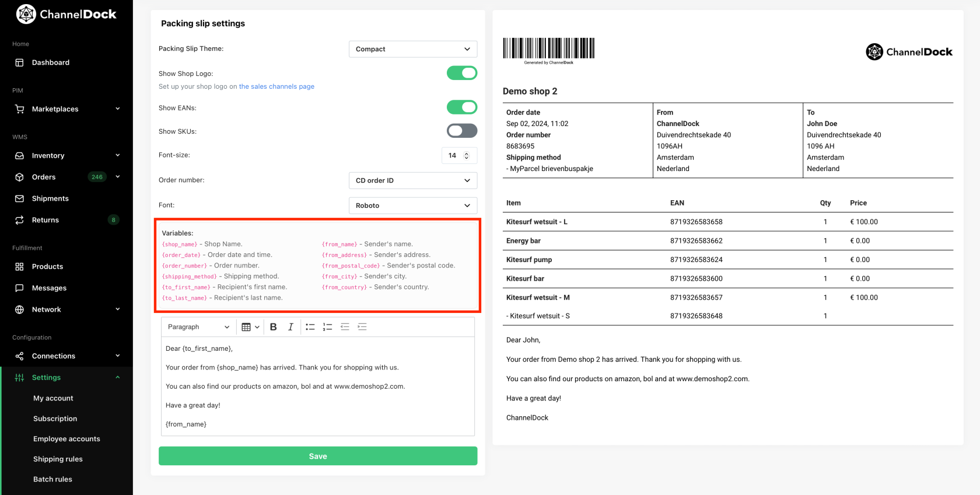Enable the Show SKUs switch
980x495 pixels.
[462, 131]
